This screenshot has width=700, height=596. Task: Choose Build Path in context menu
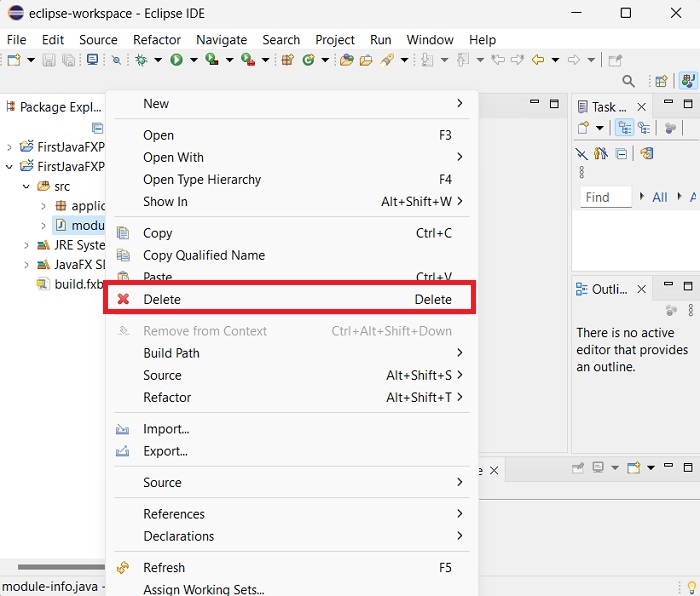292,353
